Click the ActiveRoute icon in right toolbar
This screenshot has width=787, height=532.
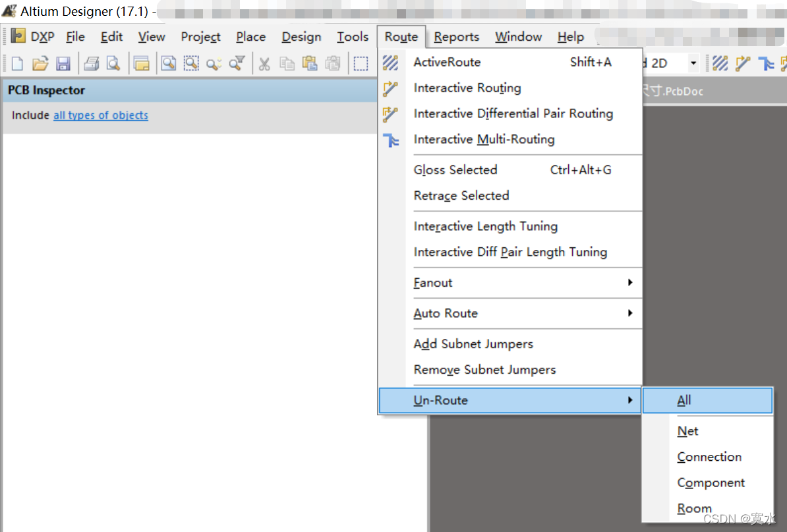720,64
